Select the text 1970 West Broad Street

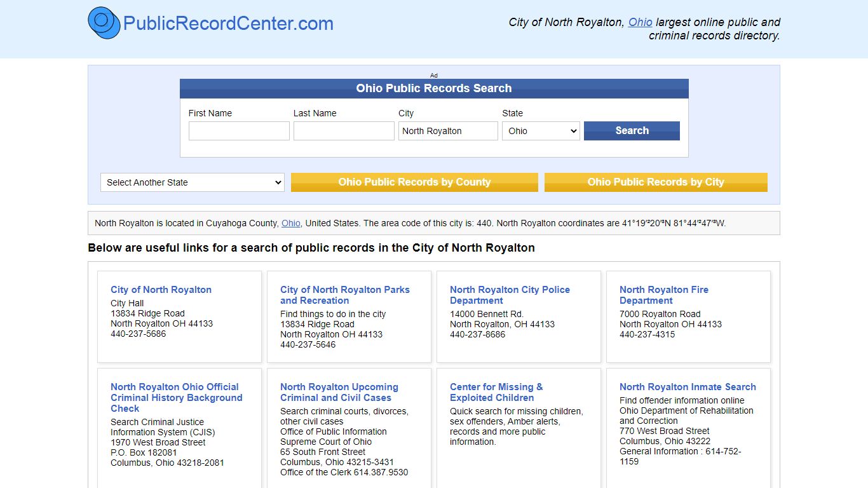158,442
